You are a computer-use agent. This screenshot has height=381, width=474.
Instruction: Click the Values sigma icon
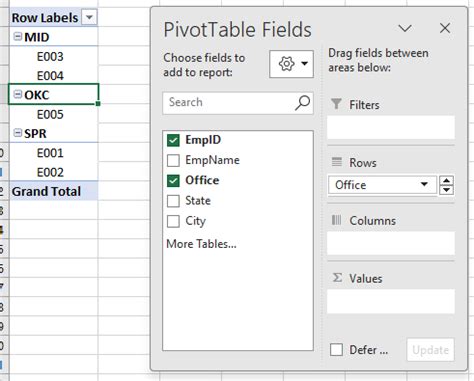pos(337,278)
